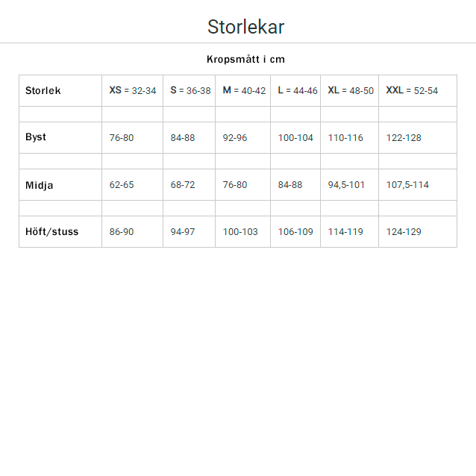Select the waist value 62-65

pyautogui.click(x=122, y=185)
